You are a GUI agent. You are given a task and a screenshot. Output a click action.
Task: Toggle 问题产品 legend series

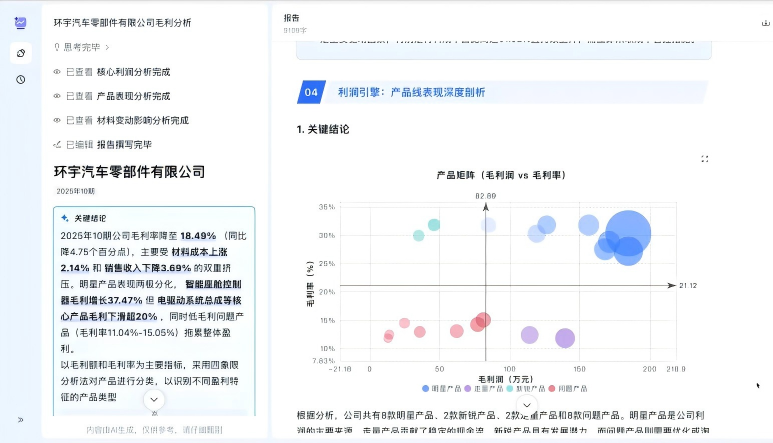pyautogui.click(x=568, y=388)
